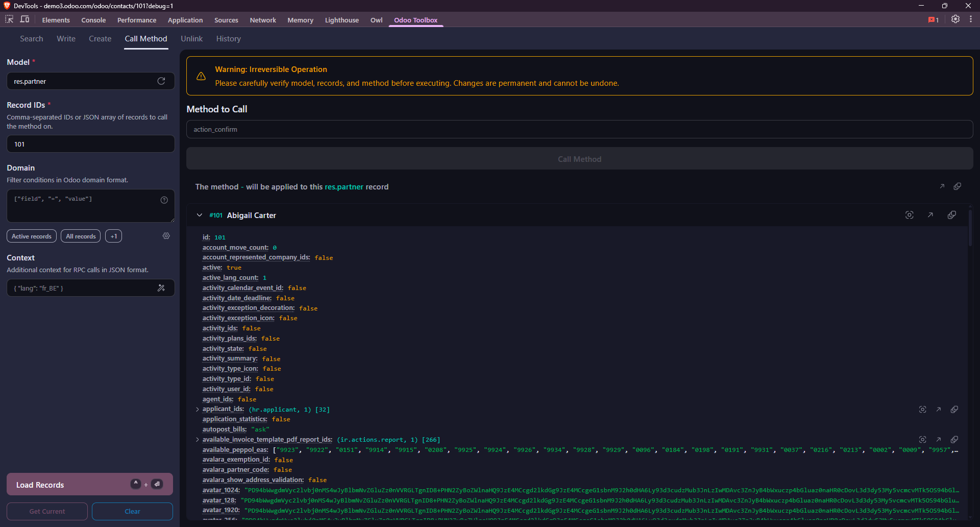Copy the Abigail Carter record data
The width and height of the screenshot is (980, 527).
pos(952,215)
